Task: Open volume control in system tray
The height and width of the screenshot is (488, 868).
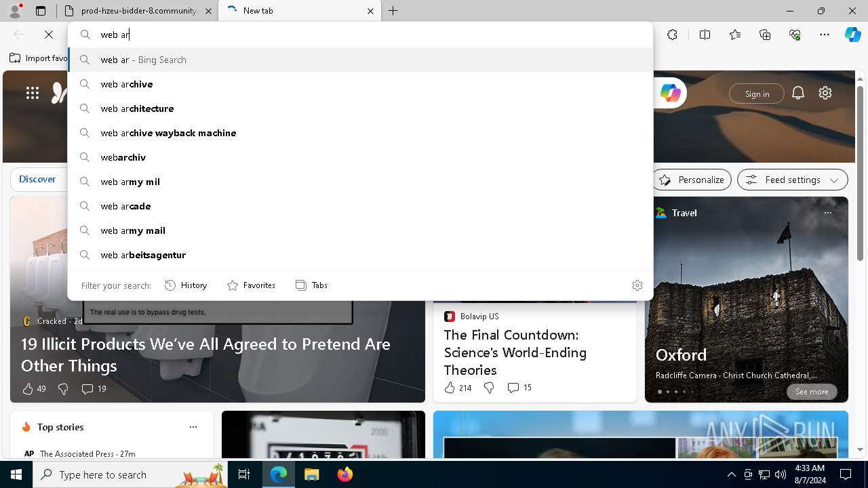Action: click(781, 474)
